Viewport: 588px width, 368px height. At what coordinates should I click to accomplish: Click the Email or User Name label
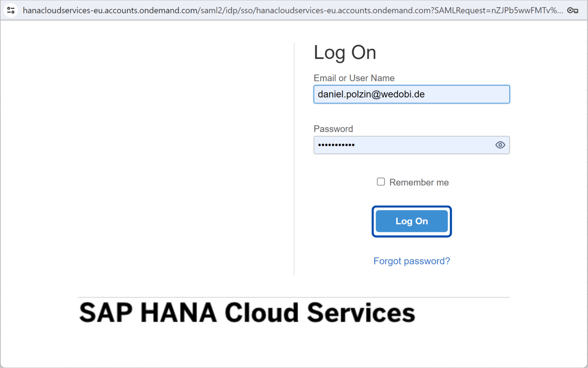[x=354, y=78]
